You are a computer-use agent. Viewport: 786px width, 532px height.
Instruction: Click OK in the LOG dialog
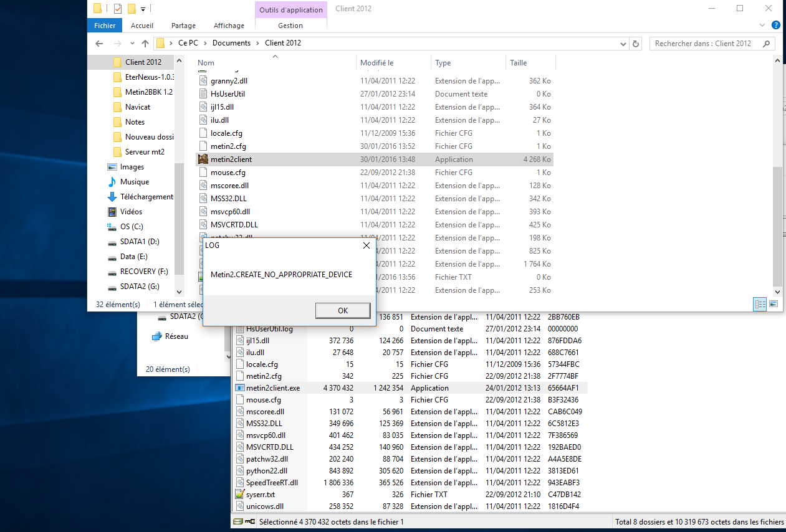point(342,310)
